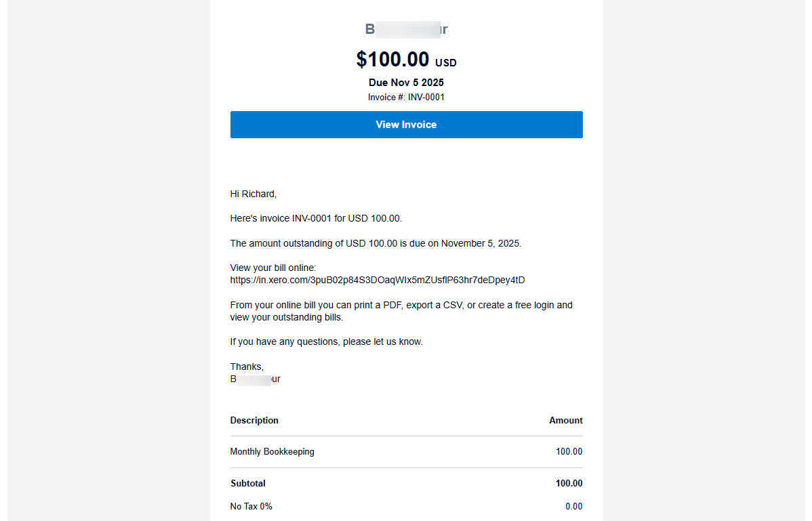The image size is (812, 521).
Task: Select the Monthly Bookkeeping description
Action: click(272, 451)
